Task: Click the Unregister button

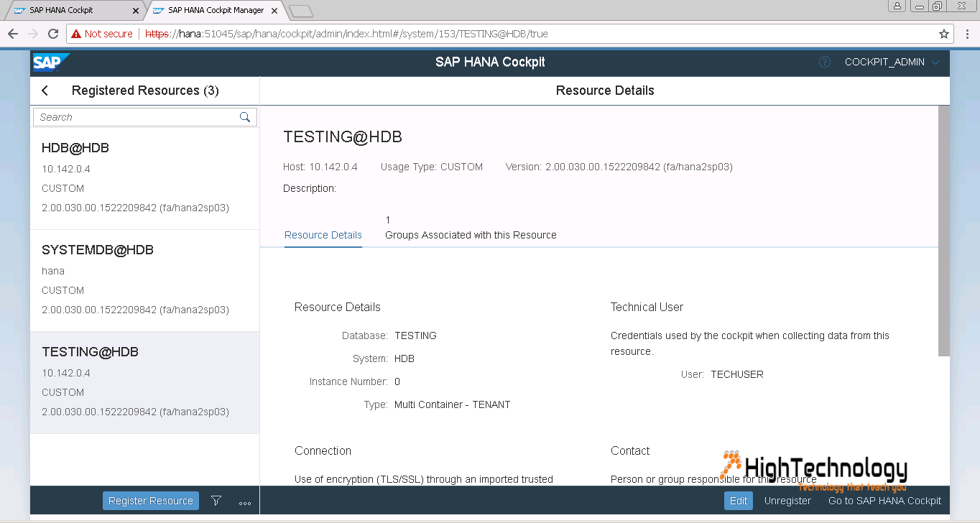Action: (x=787, y=501)
